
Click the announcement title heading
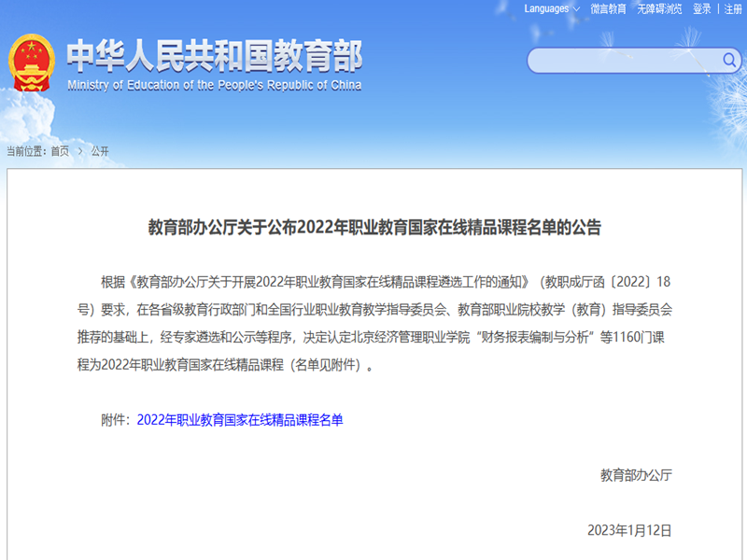(374, 227)
